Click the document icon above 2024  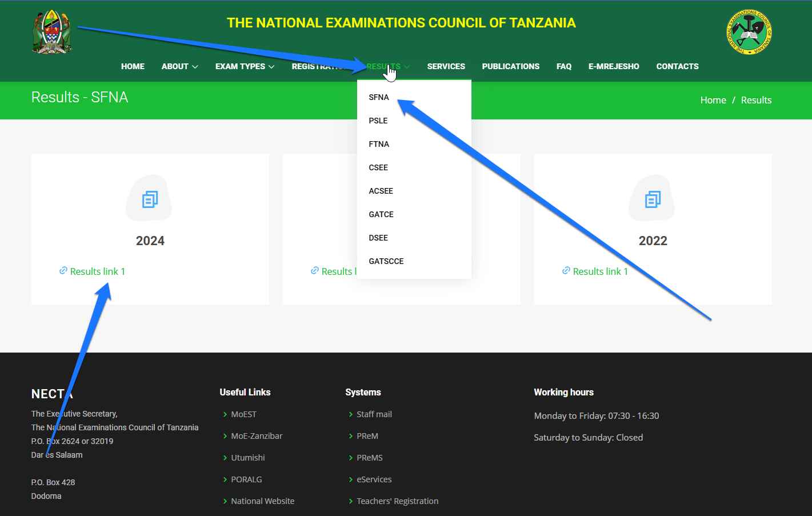click(x=150, y=199)
